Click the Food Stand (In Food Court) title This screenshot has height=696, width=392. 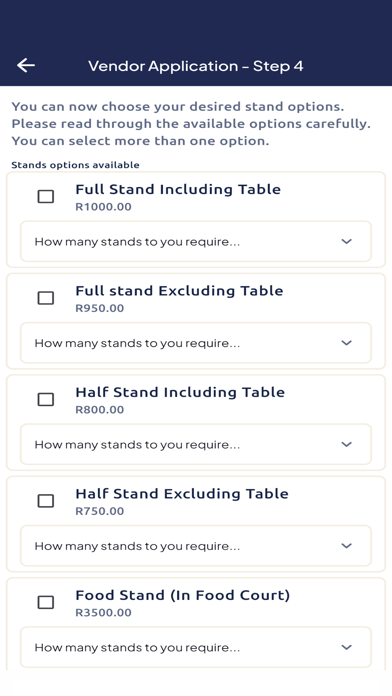(x=182, y=595)
